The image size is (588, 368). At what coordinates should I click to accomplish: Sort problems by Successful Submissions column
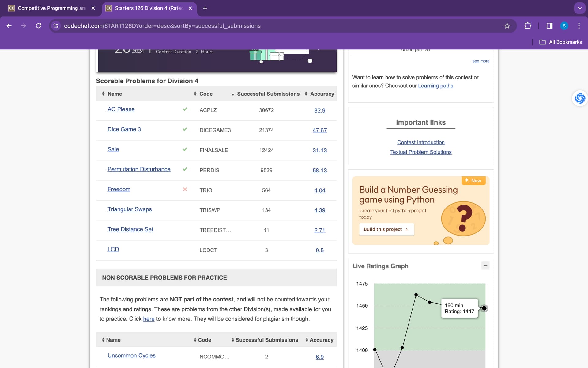coord(268,94)
